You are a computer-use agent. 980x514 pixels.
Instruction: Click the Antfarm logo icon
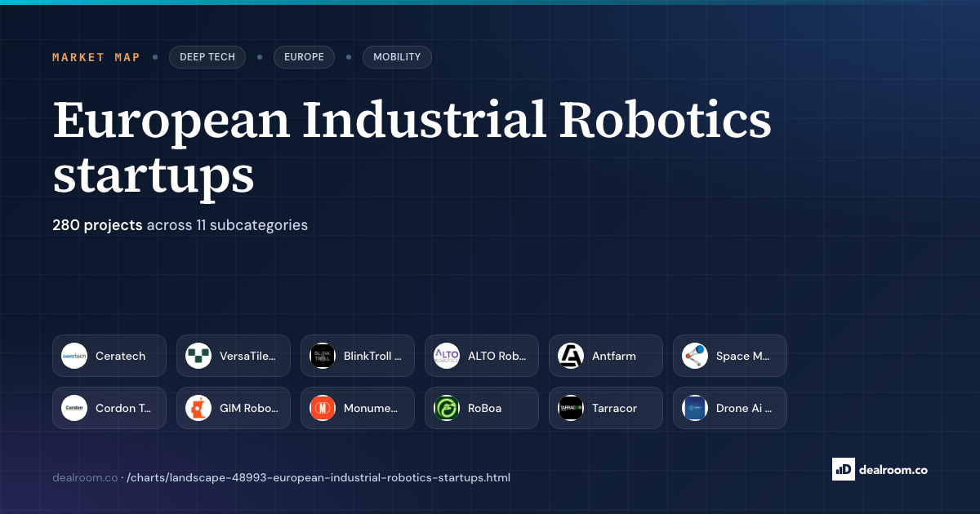[x=571, y=356]
